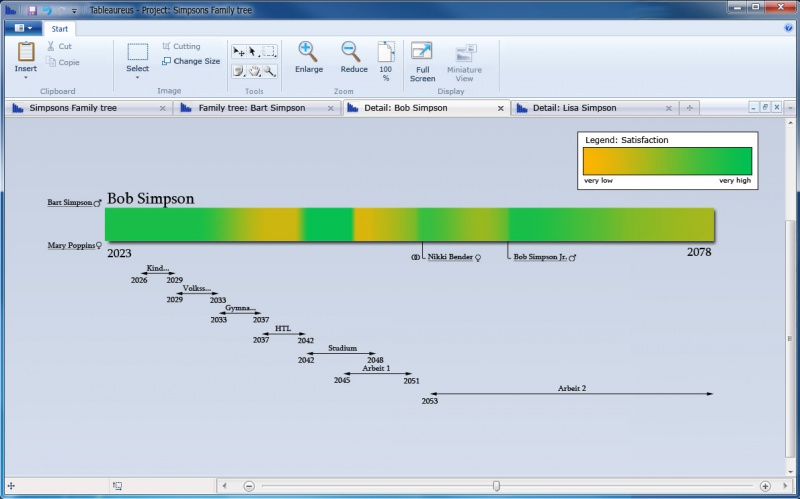Click the add new tab plus button
Viewport: 800px width, 499px height.
(689, 108)
